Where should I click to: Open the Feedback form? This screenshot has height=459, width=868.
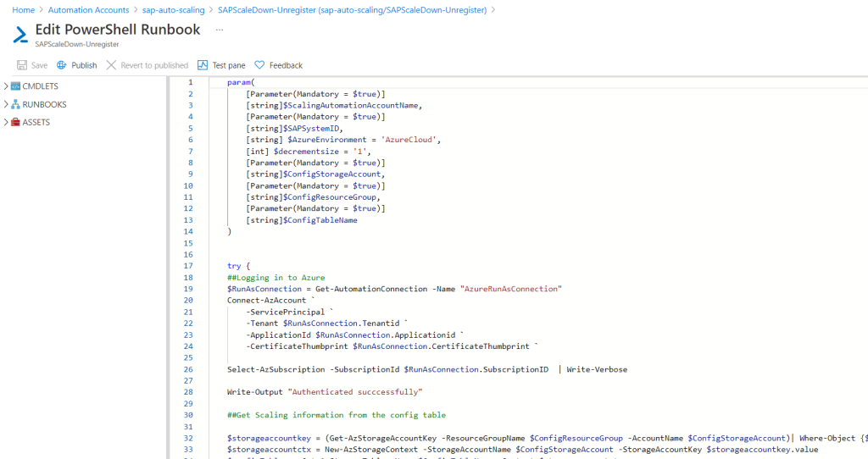[287, 65]
